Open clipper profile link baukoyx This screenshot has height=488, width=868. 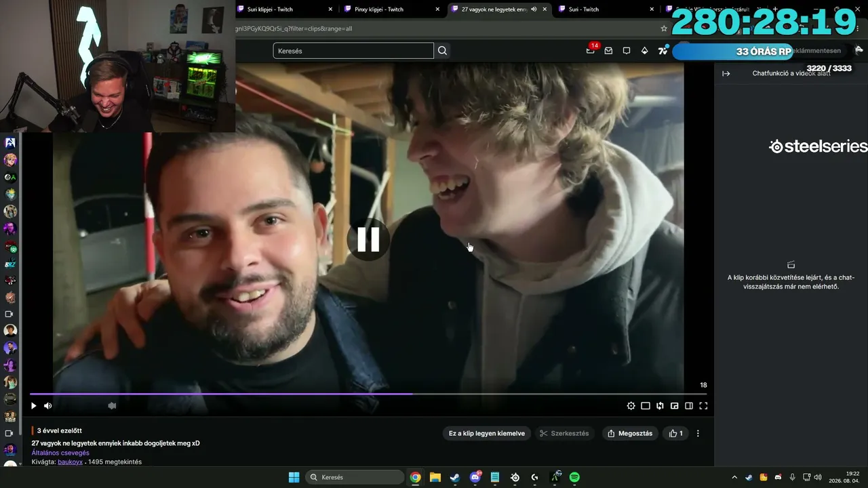pos(70,462)
